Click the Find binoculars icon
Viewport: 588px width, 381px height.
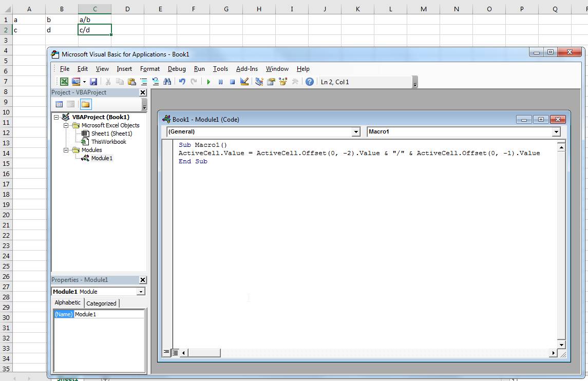pos(167,82)
